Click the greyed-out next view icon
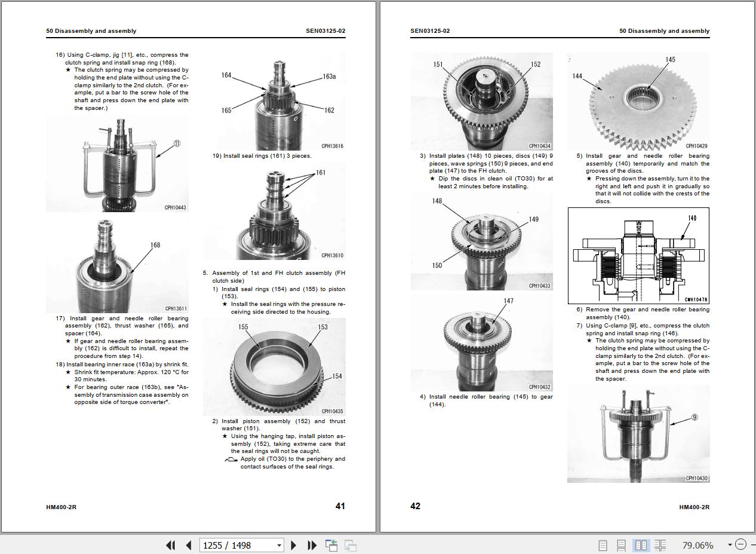Viewport: 756px width, 554px height. coord(351,545)
